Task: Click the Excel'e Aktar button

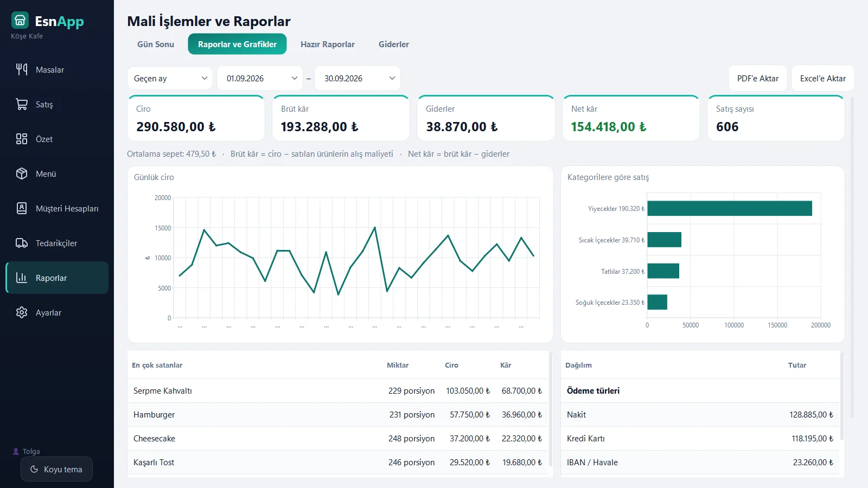Action: [x=823, y=78]
